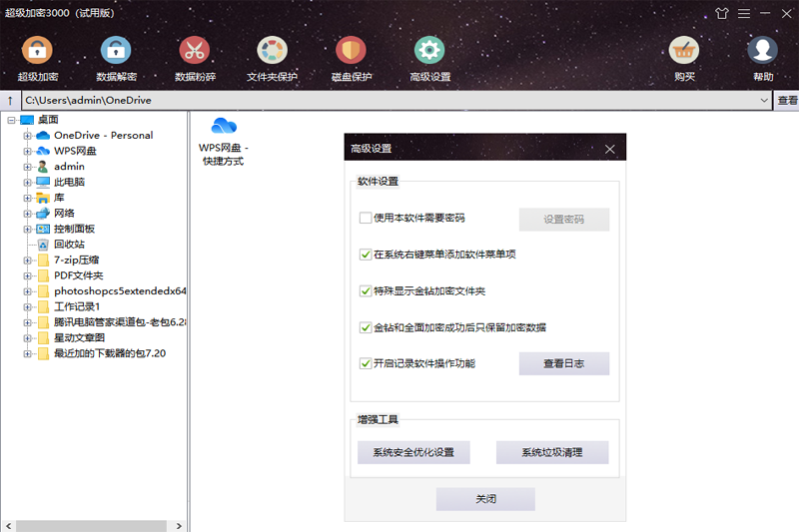This screenshot has height=532, width=799.
Task: Select the admin user icon in tree
Action: (x=43, y=167)
